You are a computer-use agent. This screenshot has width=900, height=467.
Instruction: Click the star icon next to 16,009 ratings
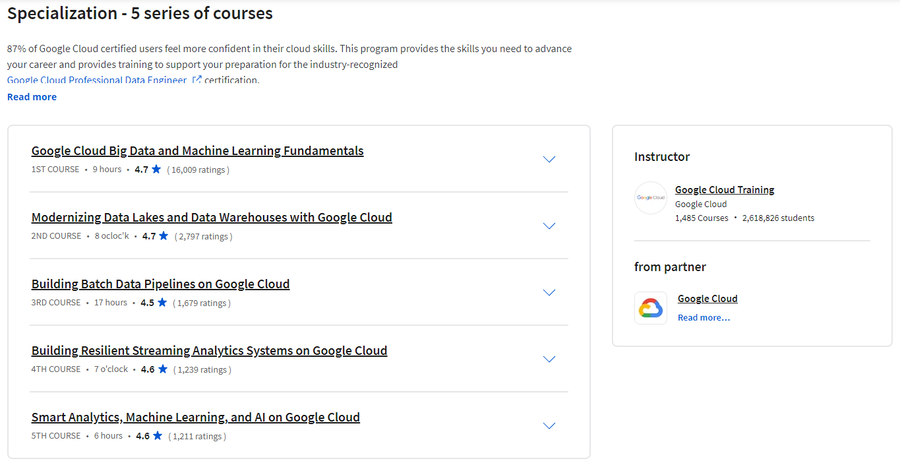pos(156,169)
